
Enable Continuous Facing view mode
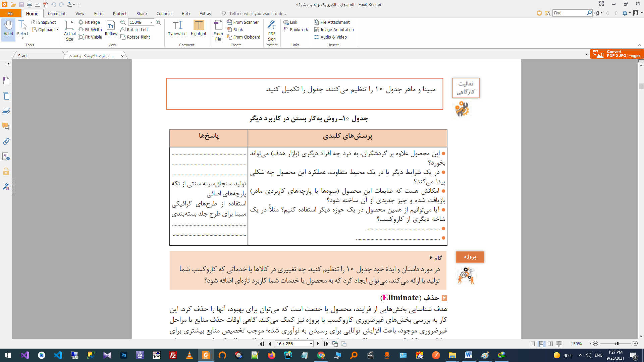[x=559, y=344]
